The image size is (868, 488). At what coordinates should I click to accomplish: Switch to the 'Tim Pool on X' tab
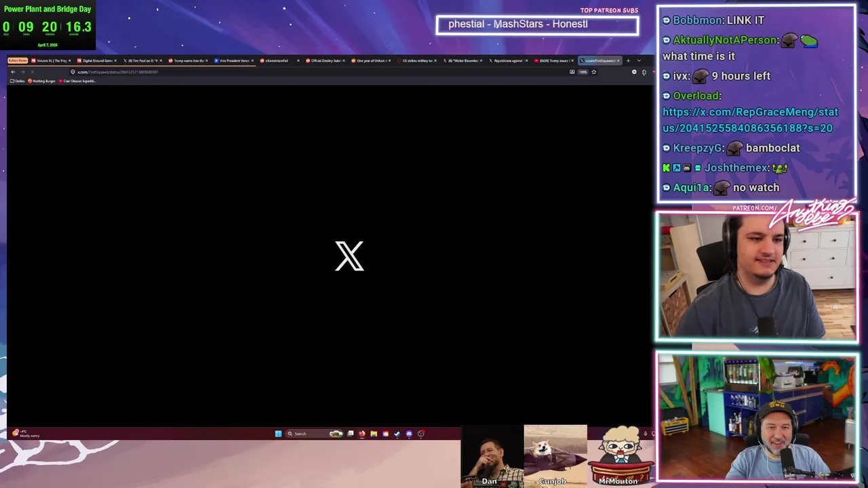pyautogui.click(x=142, y=60)
